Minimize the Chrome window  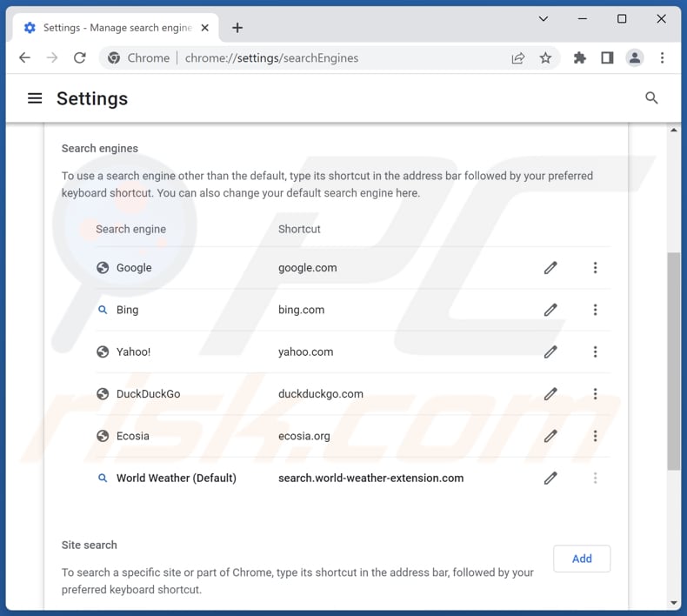point(583,19)
